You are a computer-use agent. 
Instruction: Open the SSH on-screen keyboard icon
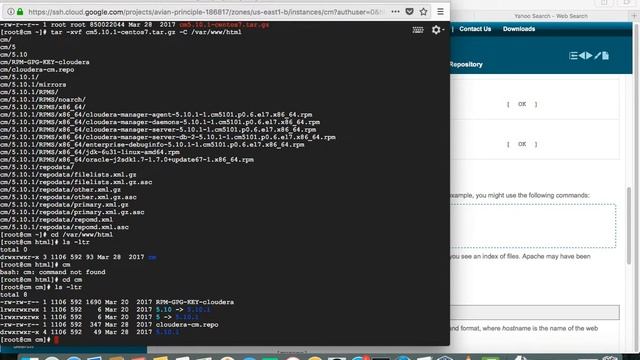tap(418, 30)
